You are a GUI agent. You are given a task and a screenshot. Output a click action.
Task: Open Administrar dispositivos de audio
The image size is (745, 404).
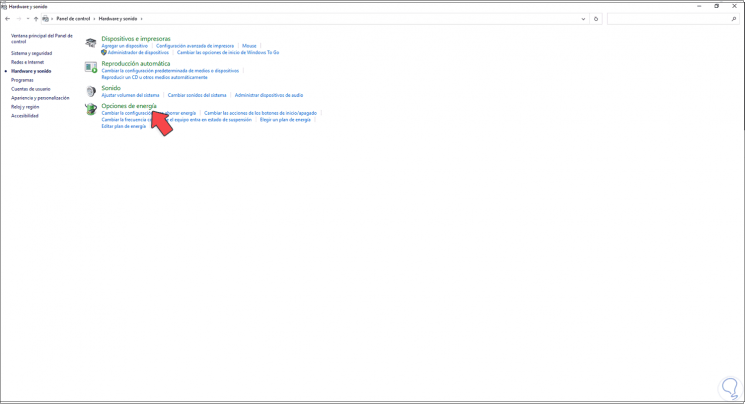click(x=269, y=95)
